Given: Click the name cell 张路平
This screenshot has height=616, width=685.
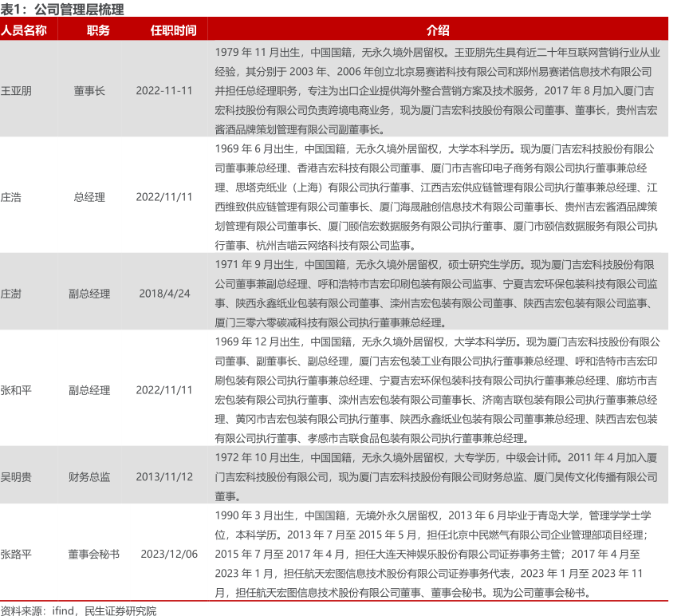Looking at the screenshot, I should 17,553.
